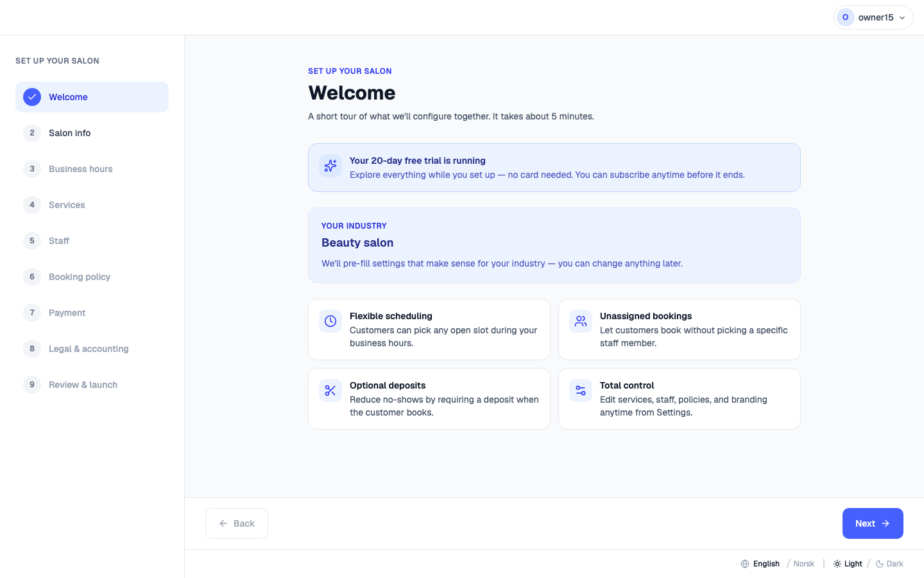The height and width of the screenshot is (578, 924).
Task: Click the sliders icon beside Total control
Action: click(x=581, y=390)
